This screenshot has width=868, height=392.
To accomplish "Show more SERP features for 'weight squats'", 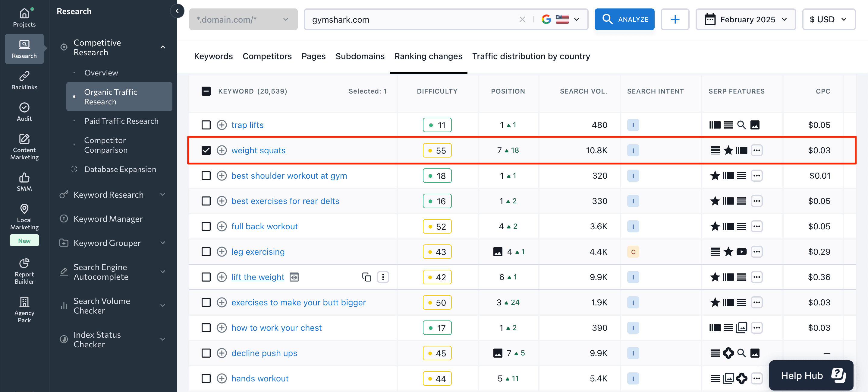I will click(756, 151).
